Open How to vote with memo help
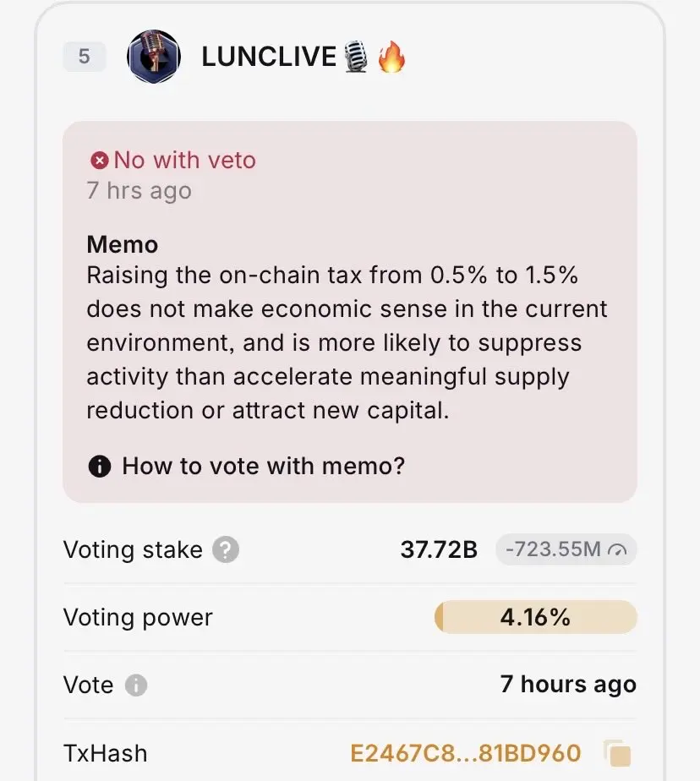The width and height of the screenshot is (700, 781). (264, 467)
